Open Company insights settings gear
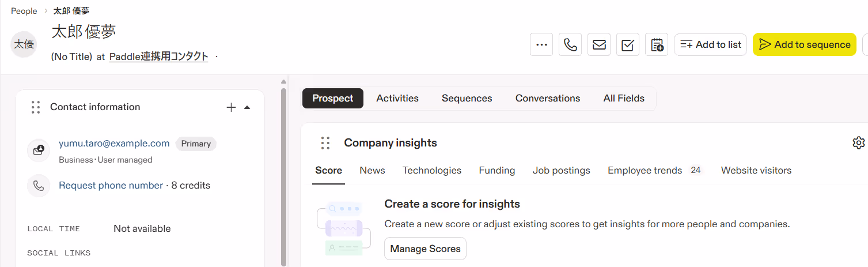 (x=858, y=142)
